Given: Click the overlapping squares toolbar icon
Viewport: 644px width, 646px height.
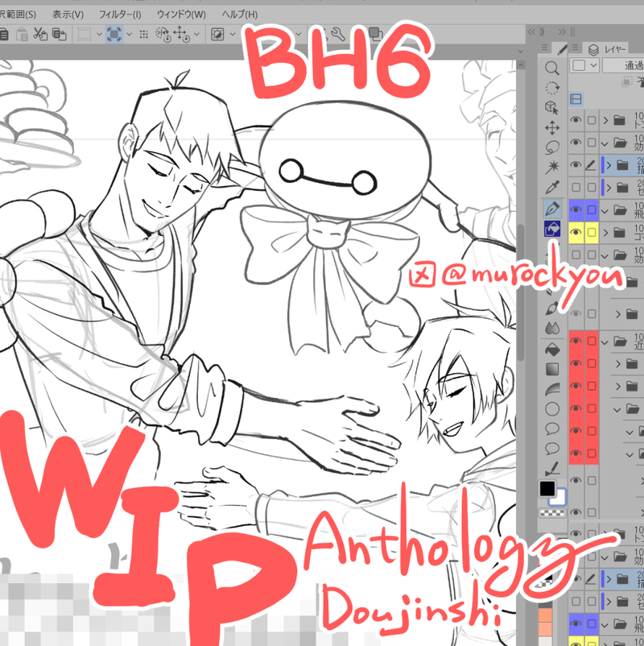Looking at the screenshot, I should [x=375, y=34].
